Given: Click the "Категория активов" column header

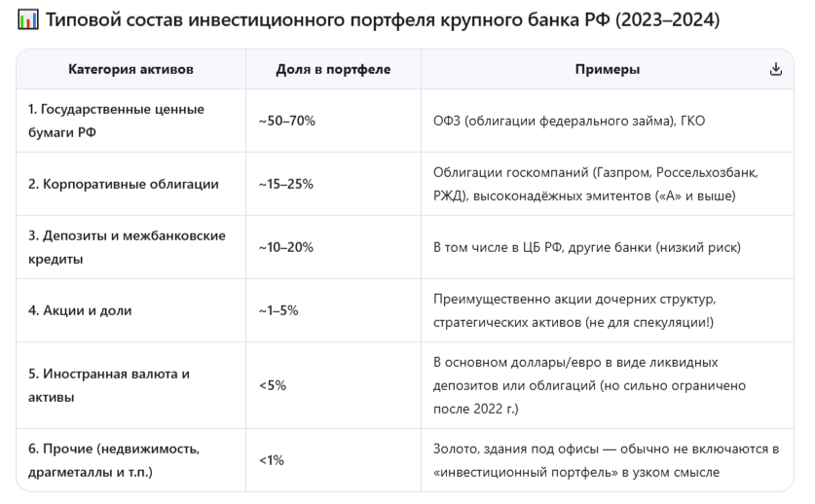Looking at the screenshot, I should click(130, 69).
